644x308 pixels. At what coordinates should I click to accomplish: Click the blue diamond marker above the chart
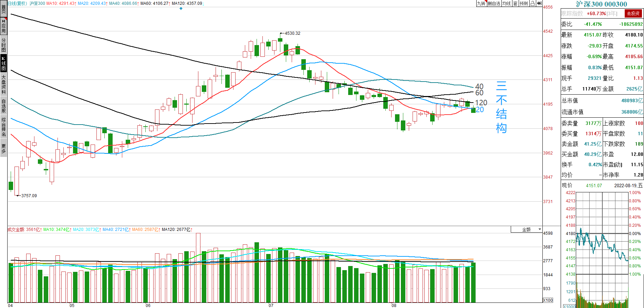pos(181,9)
